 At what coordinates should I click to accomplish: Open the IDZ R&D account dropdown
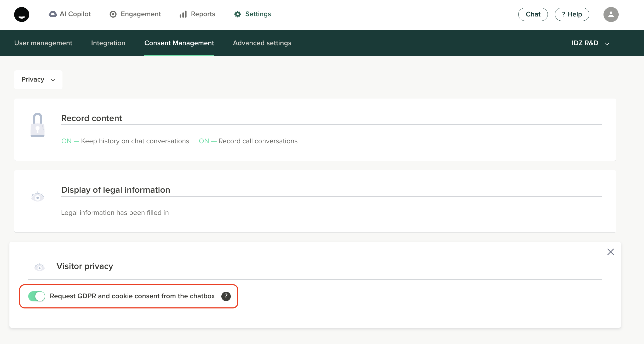(x=590, y=43)
